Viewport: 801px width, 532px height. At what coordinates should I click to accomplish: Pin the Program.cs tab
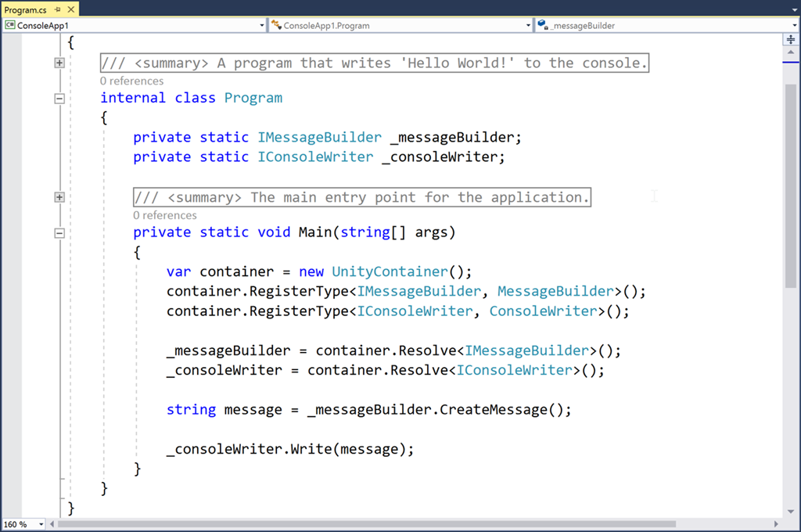58,9
